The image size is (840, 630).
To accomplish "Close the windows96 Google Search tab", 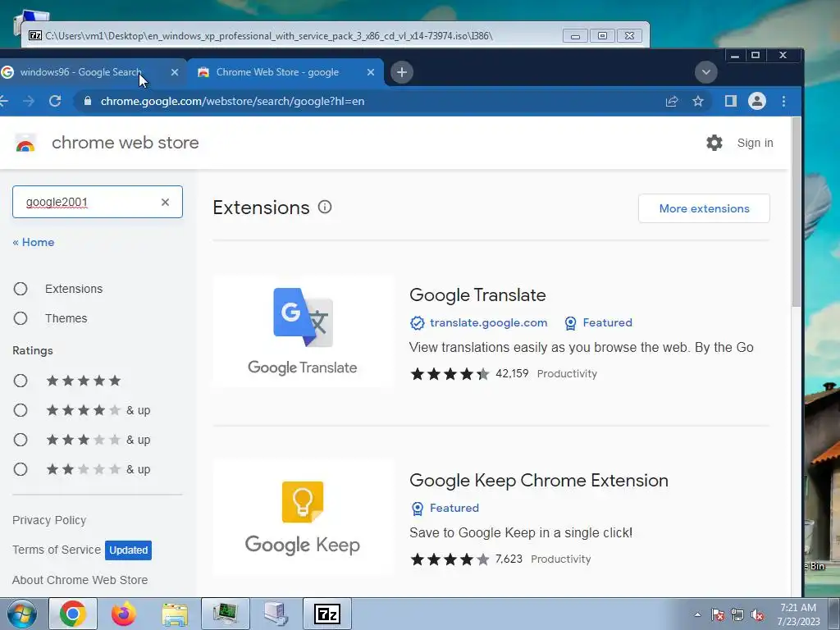I will point(175,72).
